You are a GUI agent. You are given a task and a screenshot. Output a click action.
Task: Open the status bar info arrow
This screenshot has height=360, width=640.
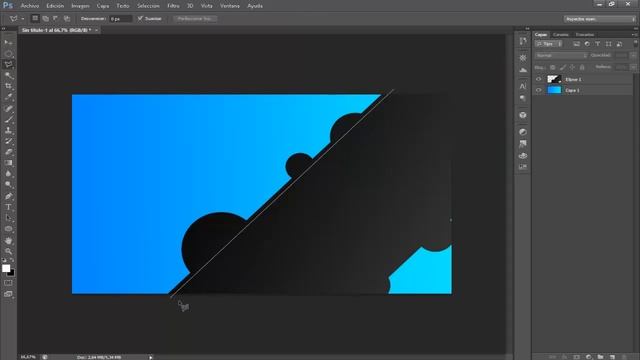pyautogui.click(x=151, y=357)
